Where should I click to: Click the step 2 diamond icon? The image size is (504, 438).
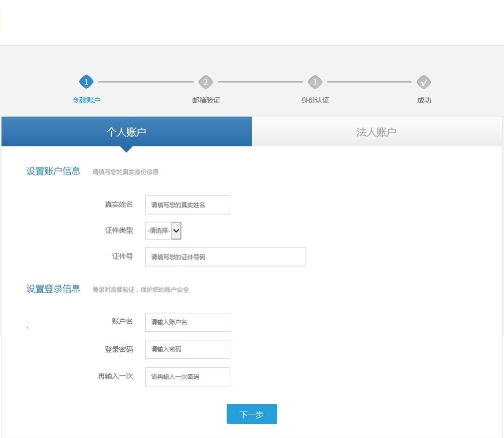[x=206, y=82]
